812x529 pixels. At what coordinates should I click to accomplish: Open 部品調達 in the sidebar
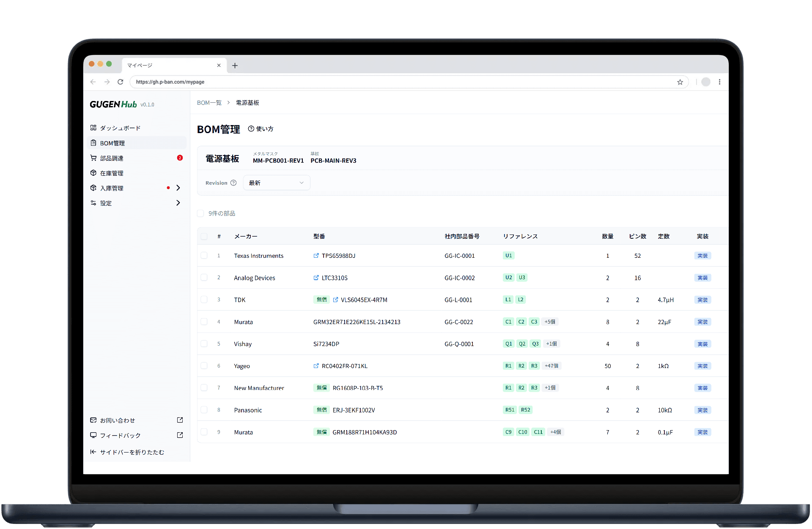pos(137,158)
